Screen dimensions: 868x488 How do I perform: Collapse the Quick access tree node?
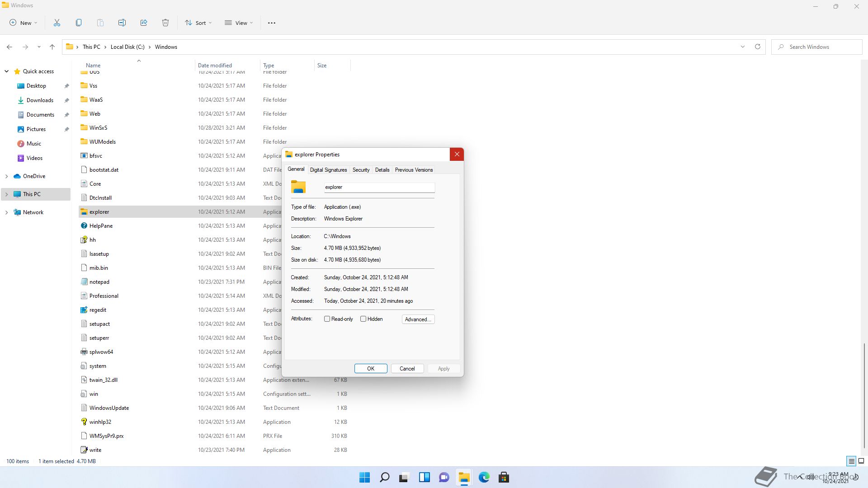tap(7, 71)
